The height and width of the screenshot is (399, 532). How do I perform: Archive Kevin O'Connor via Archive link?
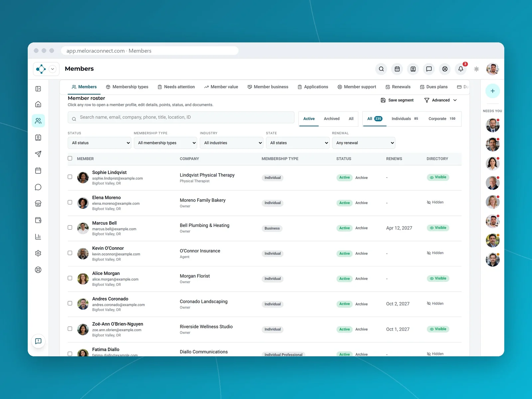[361, 253]
